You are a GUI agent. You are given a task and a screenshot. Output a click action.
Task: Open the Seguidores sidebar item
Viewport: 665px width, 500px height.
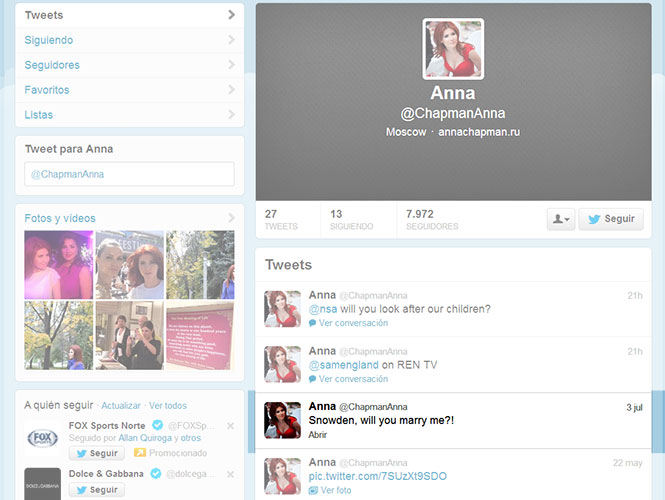(x=129, y=65)
